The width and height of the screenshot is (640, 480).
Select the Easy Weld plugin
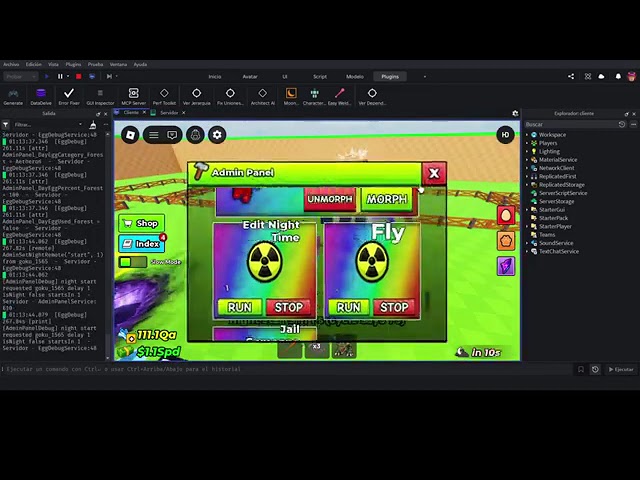(x=339, y=96)
